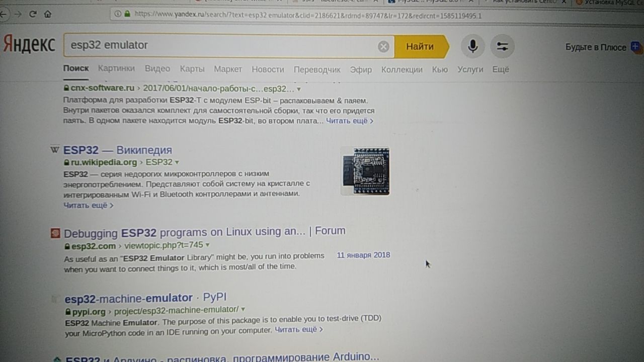Expand the ru.wikipedia.org result dropdown arrow
Screen dimensions: 644x362
point(177,162)
